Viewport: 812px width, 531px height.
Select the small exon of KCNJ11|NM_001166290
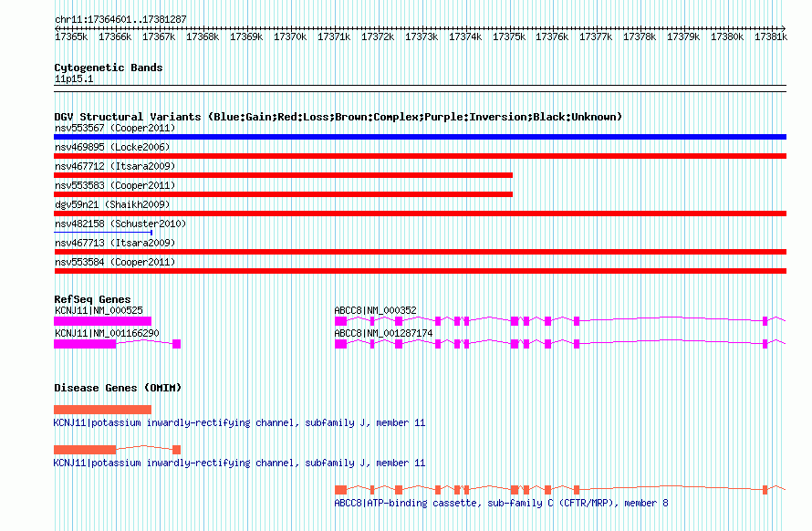[x=177, y=344]
